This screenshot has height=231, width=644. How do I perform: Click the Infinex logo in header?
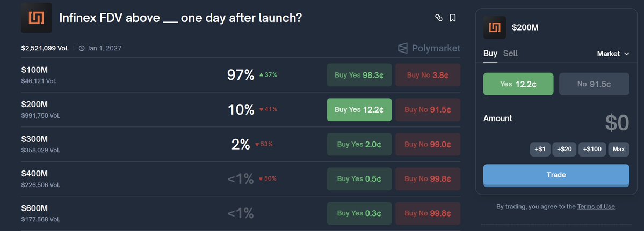click(x=36, y=18)
